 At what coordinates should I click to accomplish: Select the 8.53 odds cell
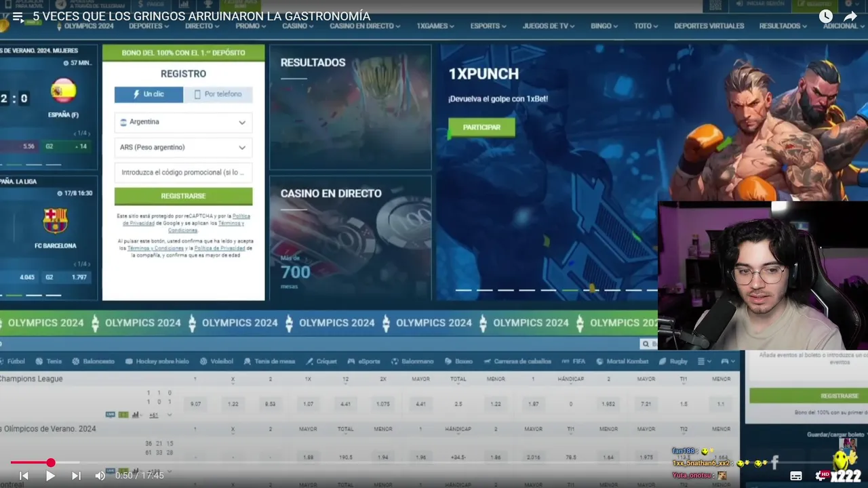point(270,404)
